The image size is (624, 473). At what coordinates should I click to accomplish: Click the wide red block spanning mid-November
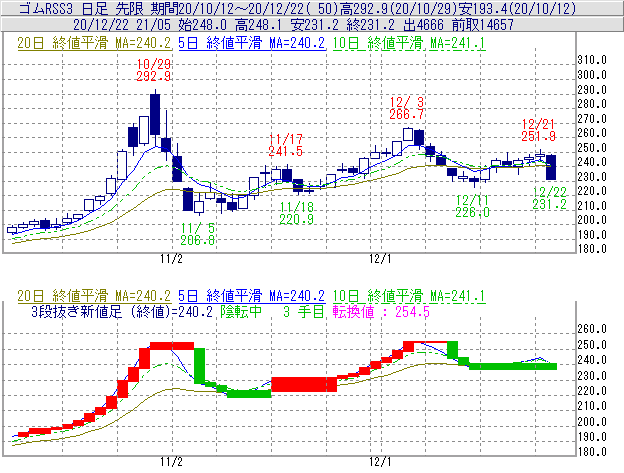pos(304,384)
